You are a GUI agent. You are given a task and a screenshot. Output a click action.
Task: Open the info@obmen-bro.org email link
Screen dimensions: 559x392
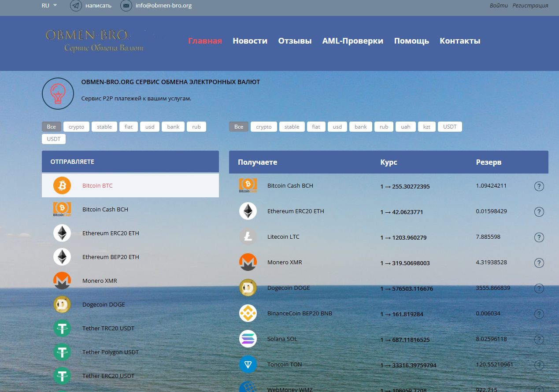pyautogui.click(x=163, y=6)
